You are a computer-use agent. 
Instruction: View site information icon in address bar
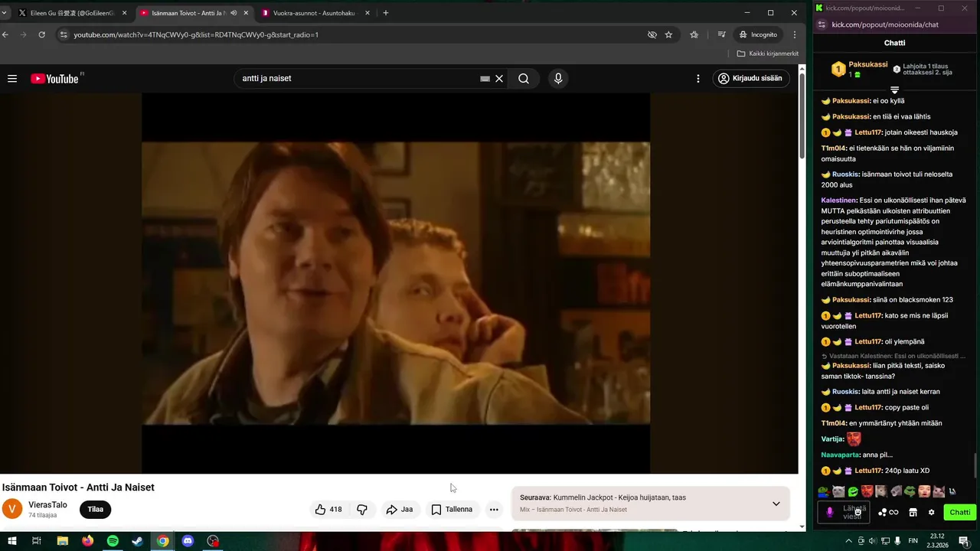tap(64, 34)
